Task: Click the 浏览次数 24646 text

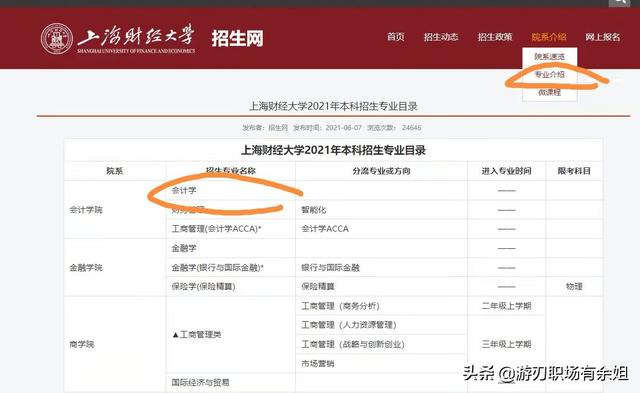Action: point(394,128)
